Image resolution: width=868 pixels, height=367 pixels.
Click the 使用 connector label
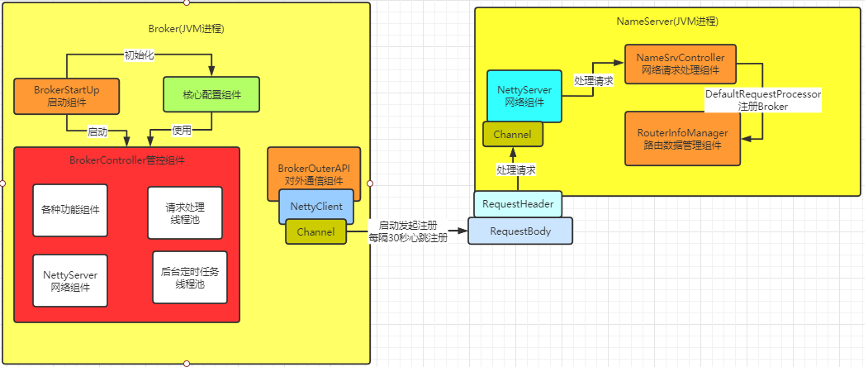tap(182, 131)
